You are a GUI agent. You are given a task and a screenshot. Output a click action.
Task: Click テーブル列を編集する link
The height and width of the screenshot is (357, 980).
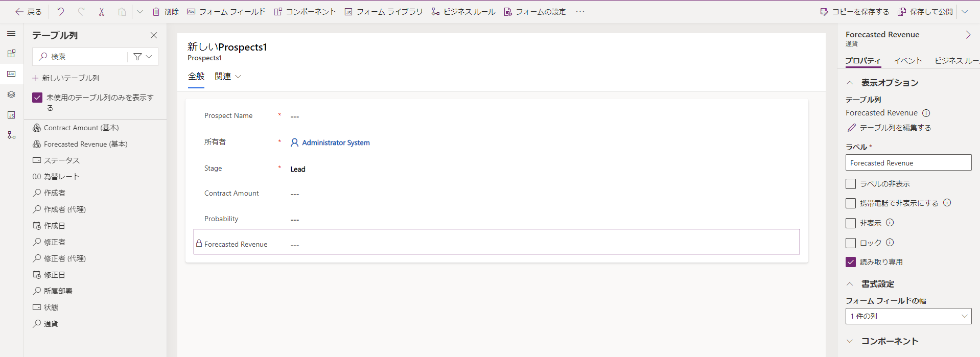(890, 128)
